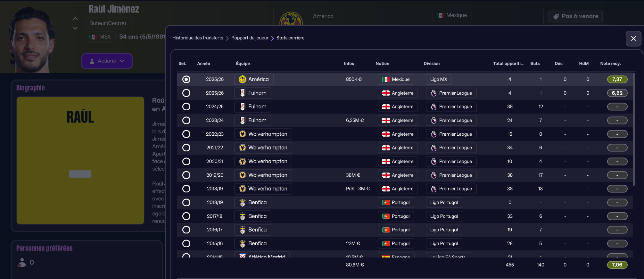Screen dimensions: 644x279
Task: Click the Premier League logo in 2023/24 row
Action: [433, 121]
